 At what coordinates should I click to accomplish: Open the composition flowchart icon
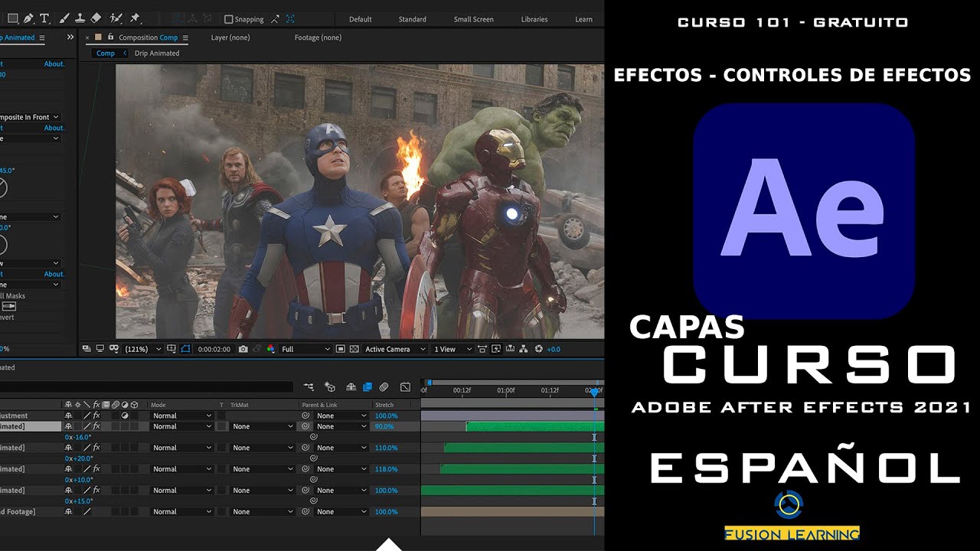coord(523,349)
